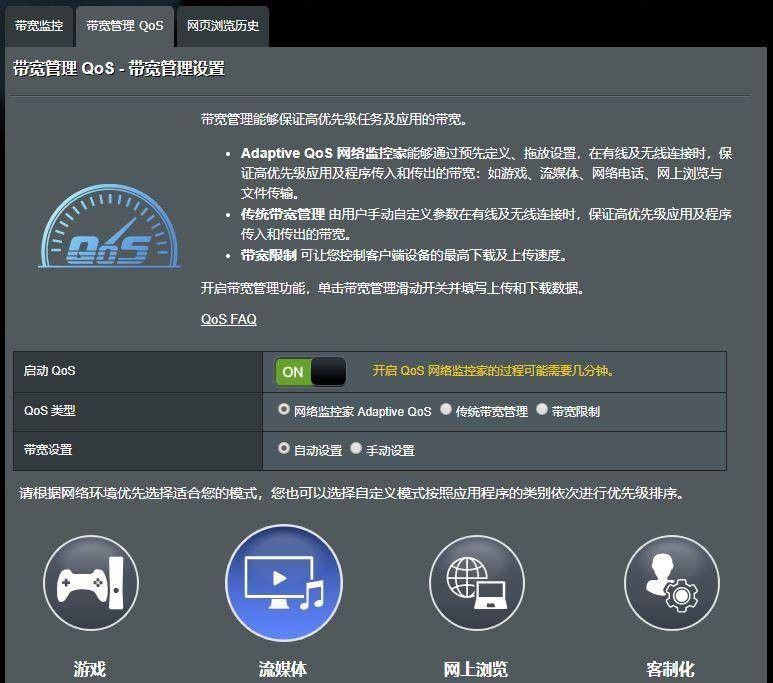Select the 流媒体 streaming mode icon
The width and height of the screenshot is (773, 683).
(284, 583)
